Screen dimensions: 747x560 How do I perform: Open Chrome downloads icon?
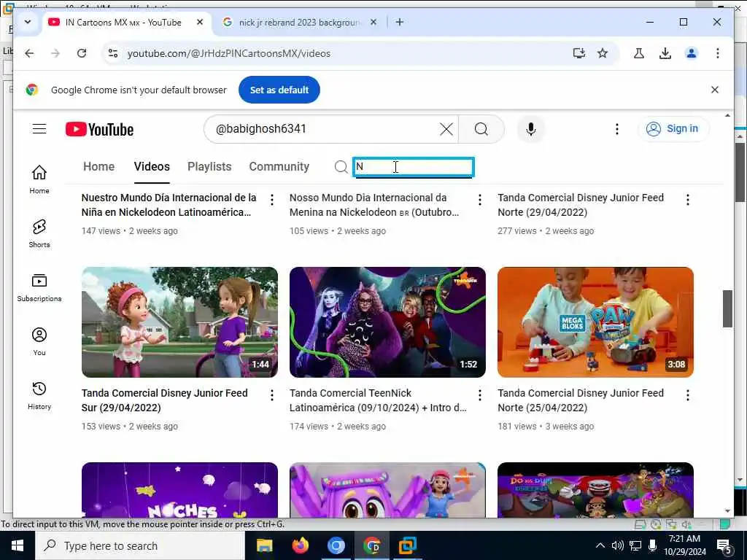click(x=665, y=53)
